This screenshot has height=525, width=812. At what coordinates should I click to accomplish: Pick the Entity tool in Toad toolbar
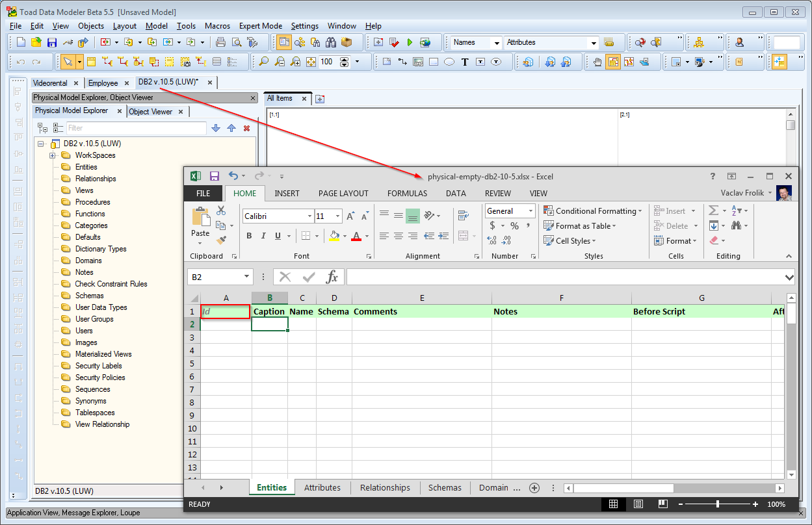coord(92,62)
